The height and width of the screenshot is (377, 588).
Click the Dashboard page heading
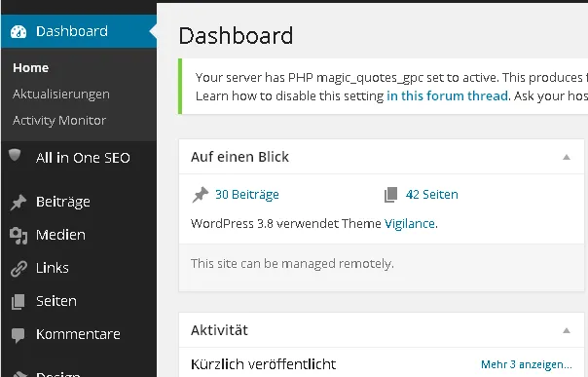coord(236,36)
